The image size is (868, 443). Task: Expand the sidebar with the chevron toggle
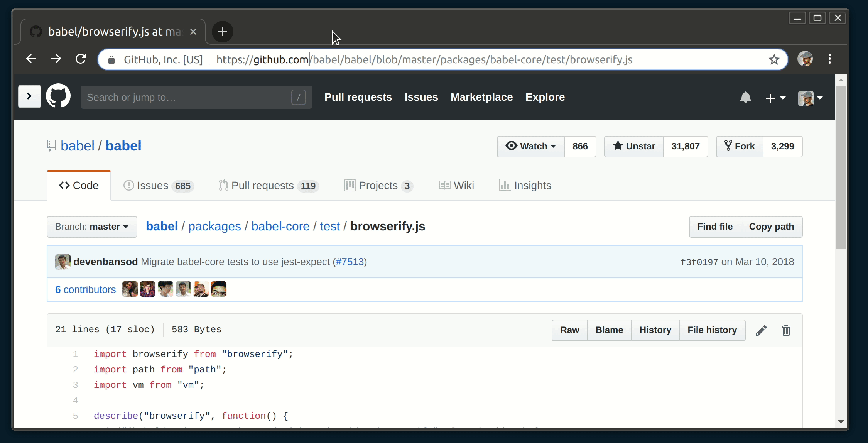(x=29, y=96)
